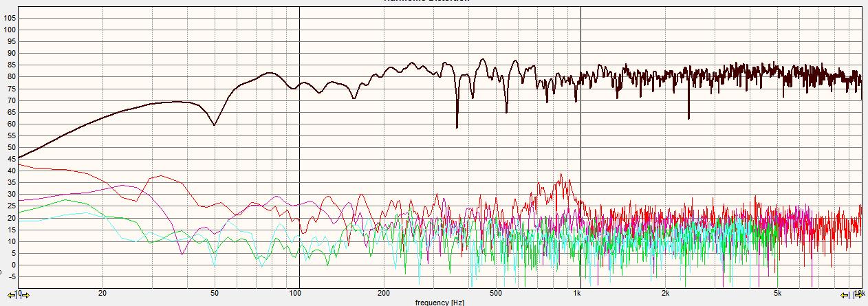Image resolution: width=868 pixels, height=306 pixels.
Task: Click the 500 label on the frequency axis
Action: coord(496,294)
